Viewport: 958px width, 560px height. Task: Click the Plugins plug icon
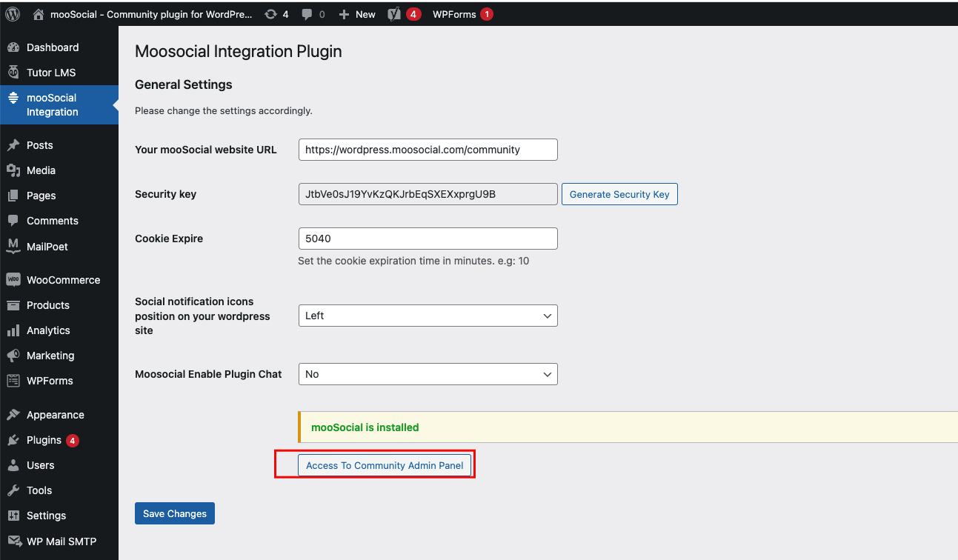[13, 440]
